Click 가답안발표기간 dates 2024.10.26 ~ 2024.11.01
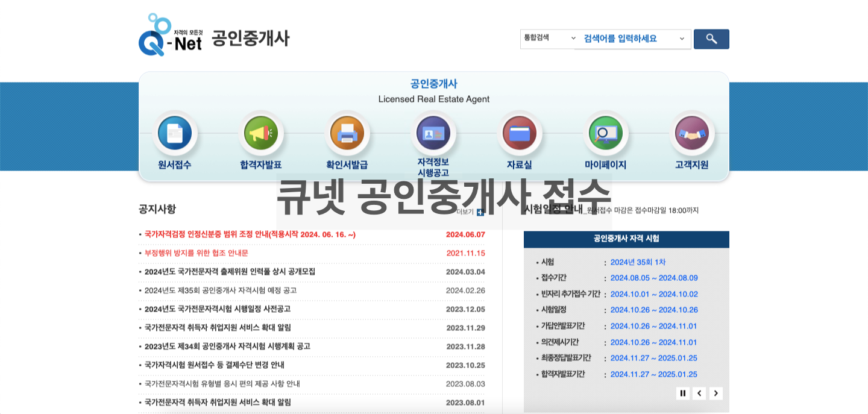The width and height of the screenshot is (868, 414). pyautogui.click(x=653, y=326)
